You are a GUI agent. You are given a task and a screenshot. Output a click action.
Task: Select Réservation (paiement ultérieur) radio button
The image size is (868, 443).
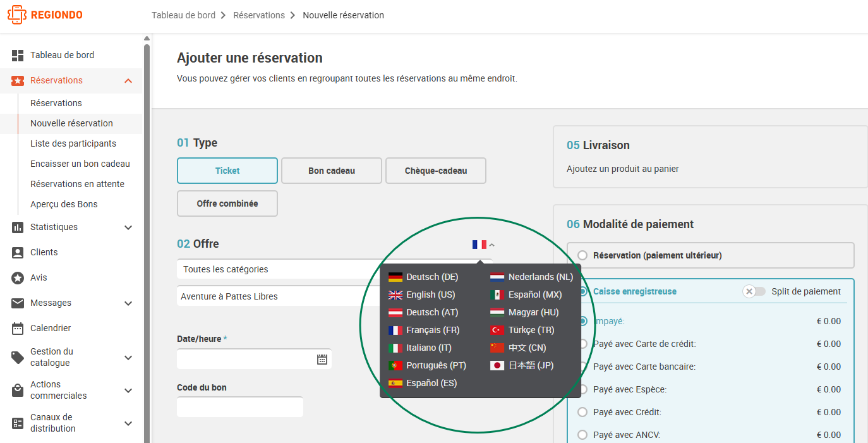pyautogui.click(x=582, y=255)
